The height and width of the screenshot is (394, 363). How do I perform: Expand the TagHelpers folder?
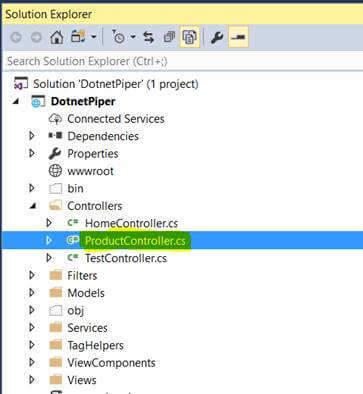(32, 345)
